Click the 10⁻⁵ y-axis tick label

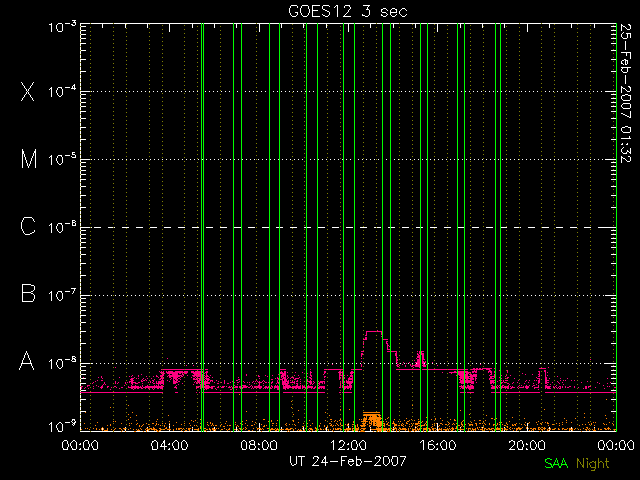pyautogui.click(x=62, y=159)
